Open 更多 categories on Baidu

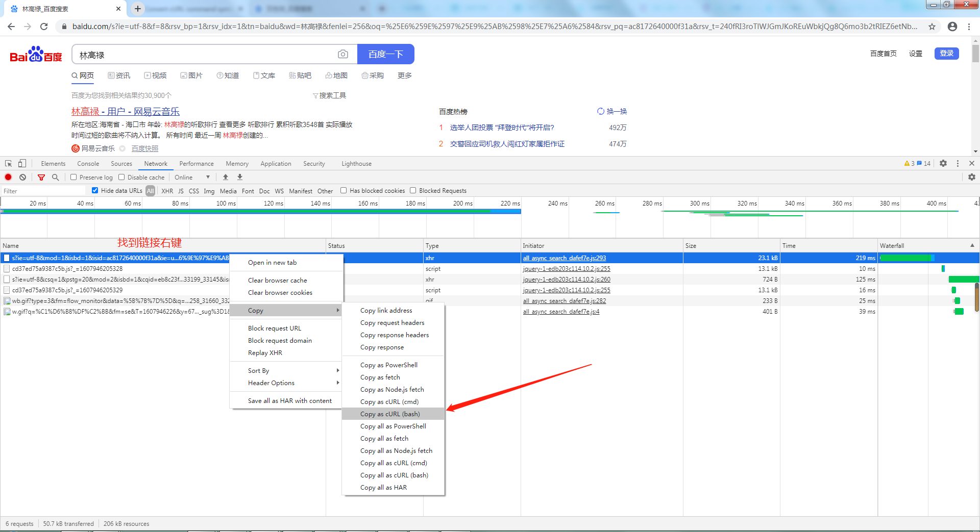pyautogui.click(x=405, y=75)
